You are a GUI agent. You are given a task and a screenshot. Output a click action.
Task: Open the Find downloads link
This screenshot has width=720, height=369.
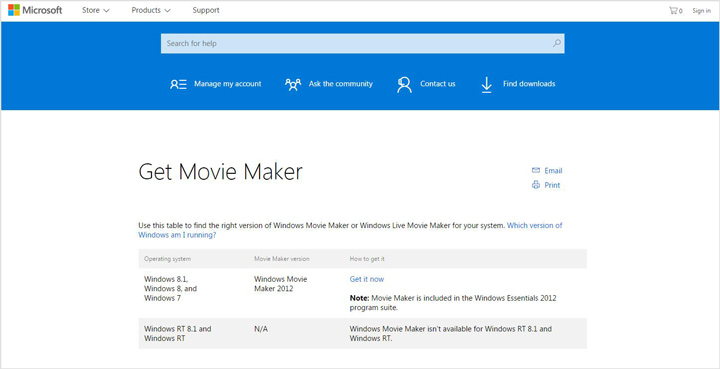pyautogui.click(x=529, y=84)
